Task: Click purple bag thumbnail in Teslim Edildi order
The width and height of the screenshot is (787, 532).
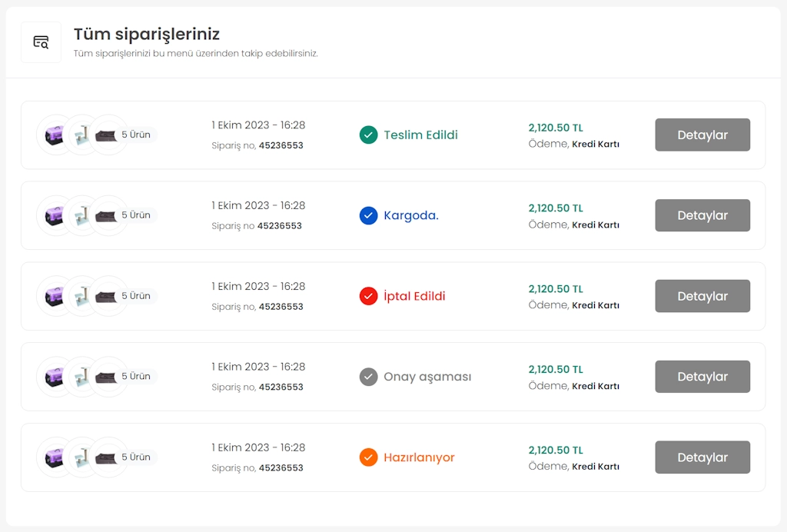Action: (55, 135)
